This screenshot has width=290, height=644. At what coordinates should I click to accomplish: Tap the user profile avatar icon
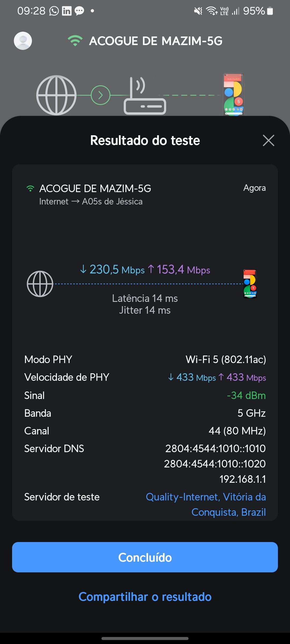pyautogui.click(x=23, y=41)
